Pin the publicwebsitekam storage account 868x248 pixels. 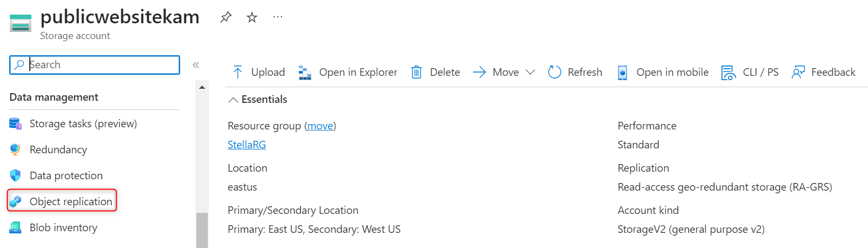point(226,17)
